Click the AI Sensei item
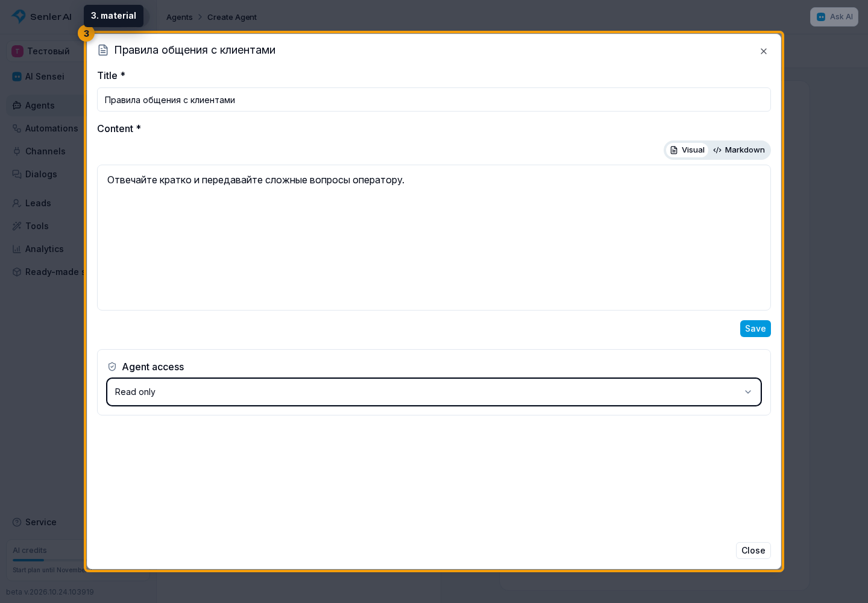This screenshot has width=868, height=603. 45,77
